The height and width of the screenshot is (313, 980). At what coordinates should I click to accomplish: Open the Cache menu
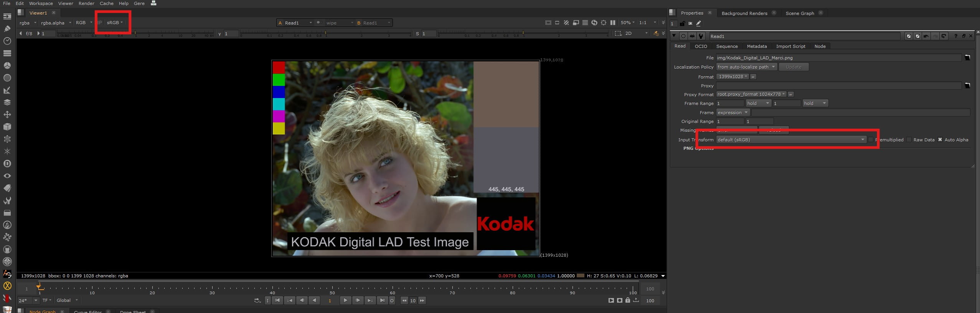(x=106, y=3)
